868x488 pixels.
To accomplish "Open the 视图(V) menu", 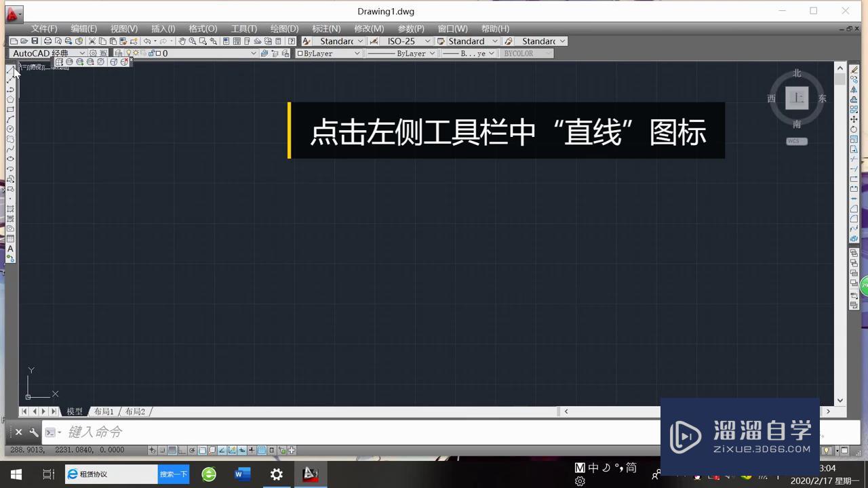I will point(124,28).
